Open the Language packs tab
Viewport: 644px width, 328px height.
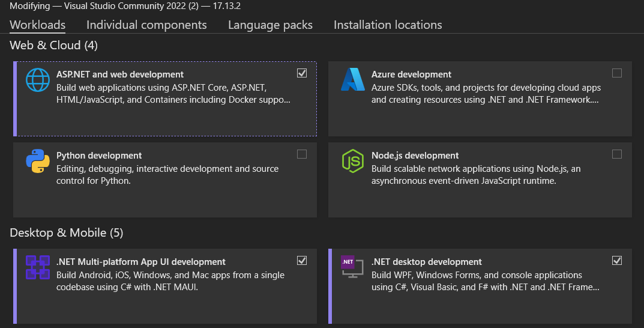click(270, 25)
